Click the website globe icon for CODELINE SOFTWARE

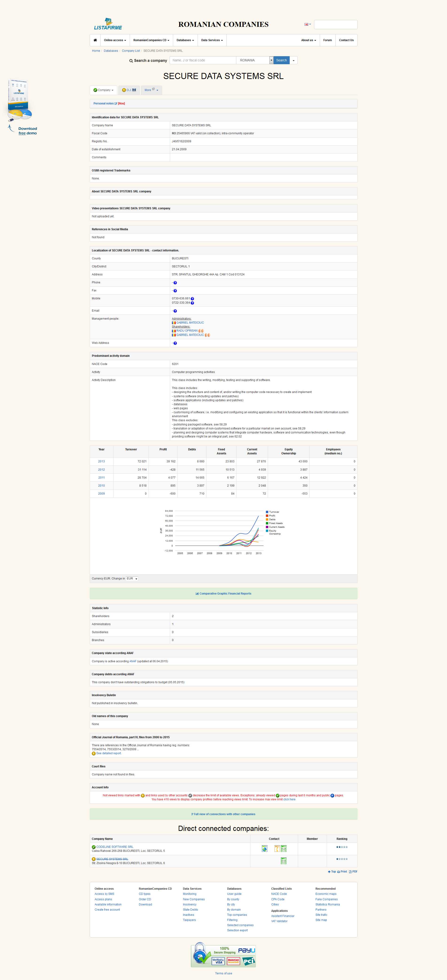(264, 848)
